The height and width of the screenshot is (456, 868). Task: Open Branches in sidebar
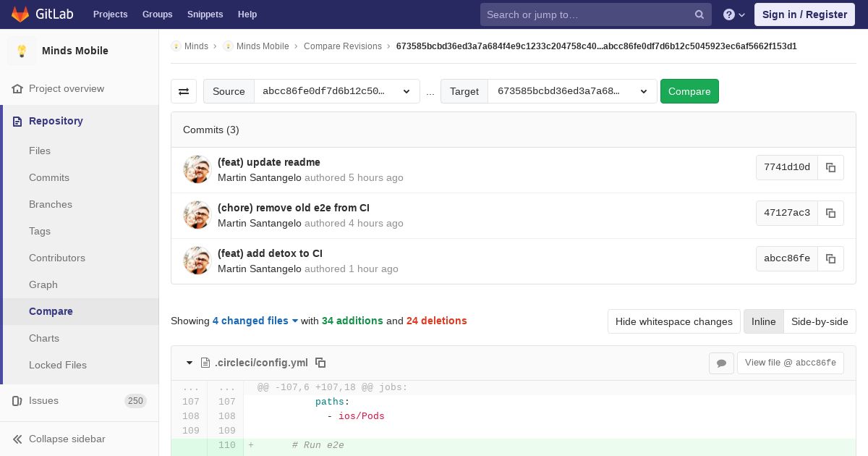pos(51,204)
